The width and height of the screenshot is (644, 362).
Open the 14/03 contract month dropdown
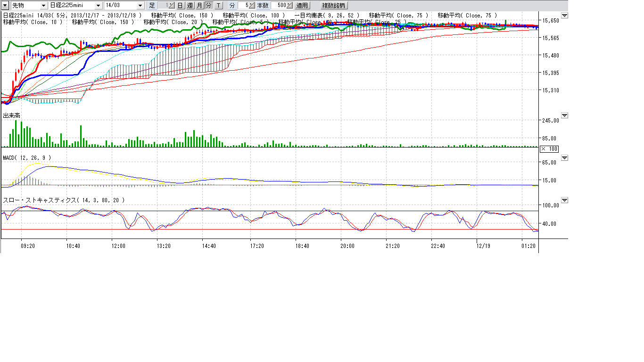click(140, 6)
